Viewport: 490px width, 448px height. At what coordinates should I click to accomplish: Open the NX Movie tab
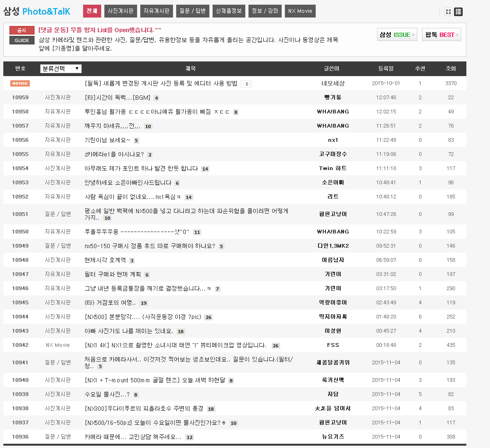[300, 11]
